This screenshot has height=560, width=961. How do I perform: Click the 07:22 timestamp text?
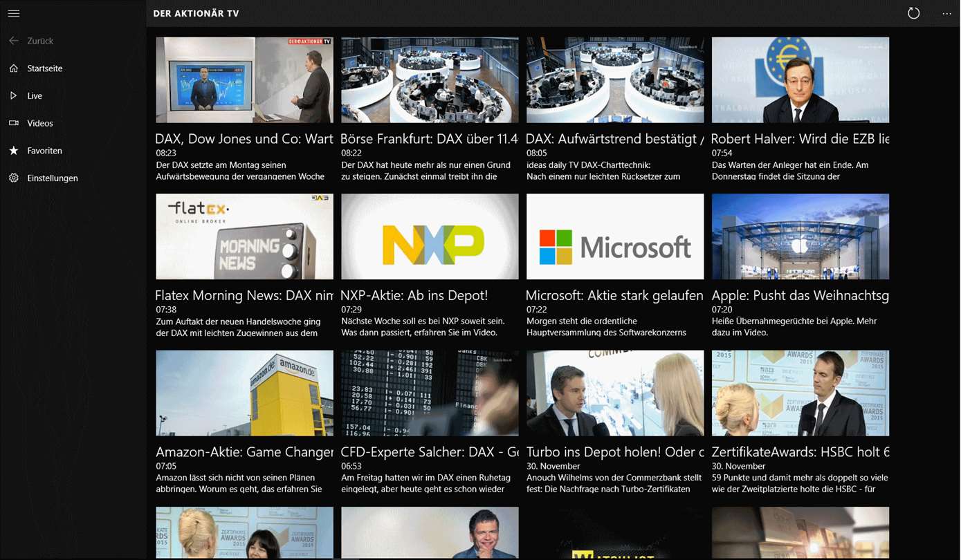[x=537, y=310]
